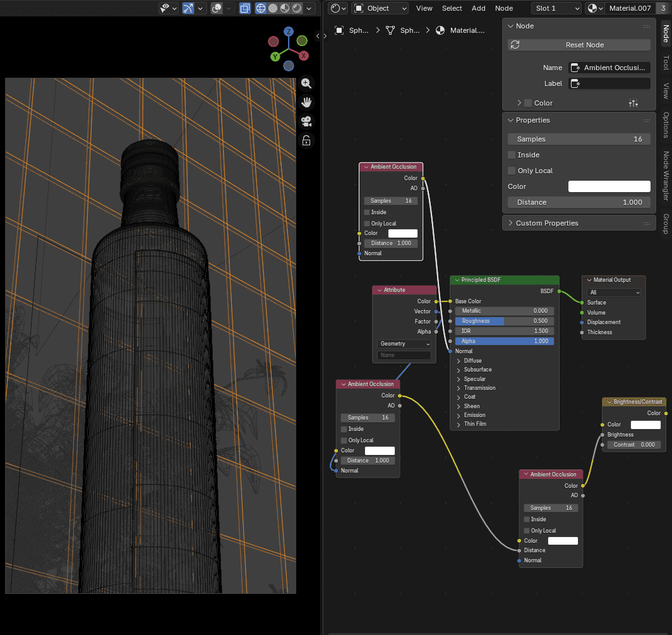Screen dimensions: 672x635
Task: Adjust the Roughness slider on Principled BSDF
Action: (504, 320)
